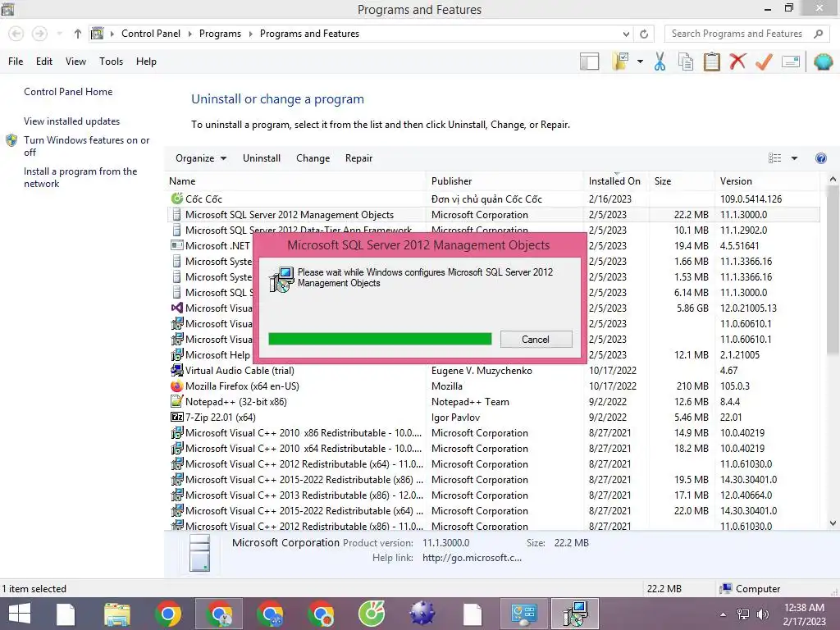Open Install a program from the network
840x630 pixels.
pos(80,177)
